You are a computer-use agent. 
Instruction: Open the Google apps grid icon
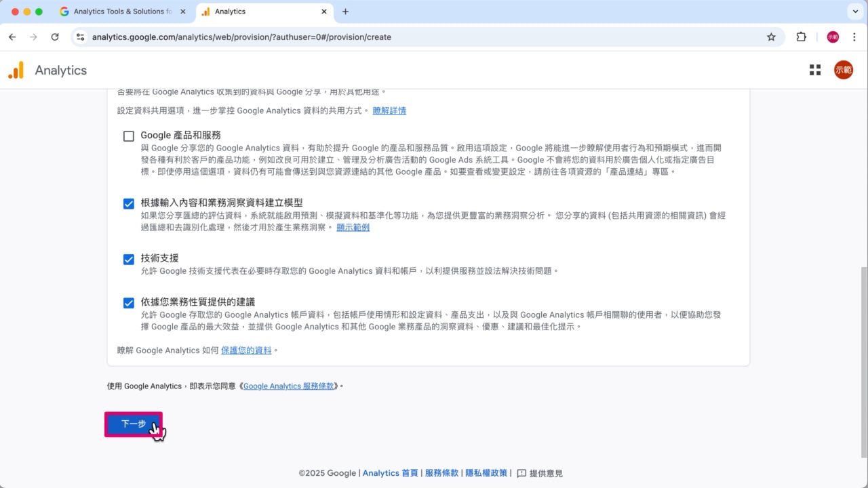pos(814,70)
